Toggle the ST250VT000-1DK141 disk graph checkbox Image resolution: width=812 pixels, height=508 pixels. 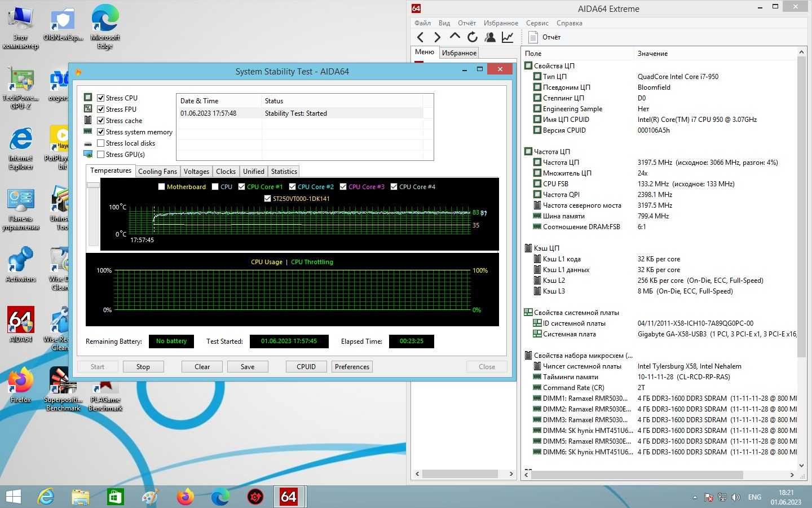[267, 199]
